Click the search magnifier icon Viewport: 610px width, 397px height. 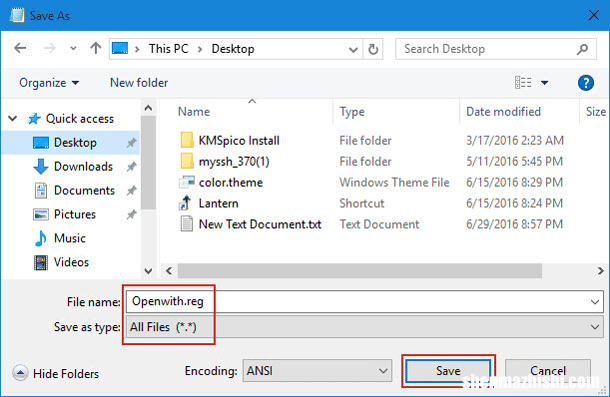tap(582, 49)
